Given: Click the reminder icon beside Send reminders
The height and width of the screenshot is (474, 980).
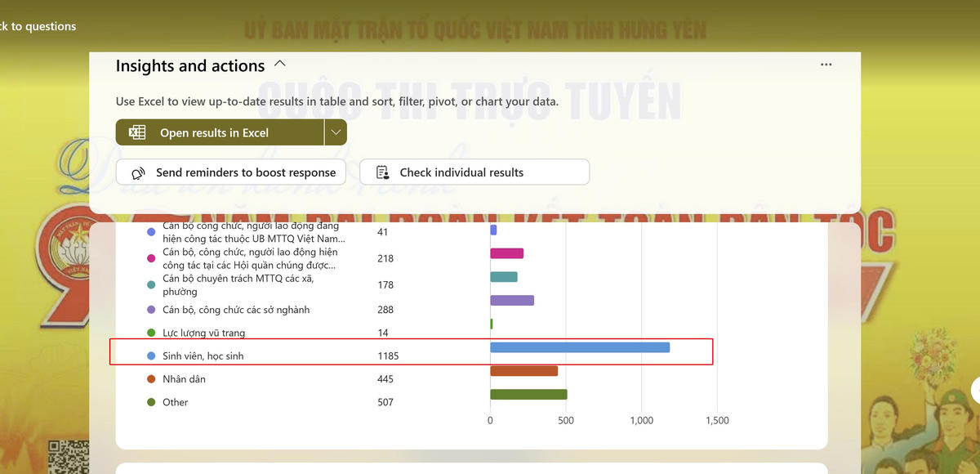Looking at the screenshot, I should (x=140, y=172).
